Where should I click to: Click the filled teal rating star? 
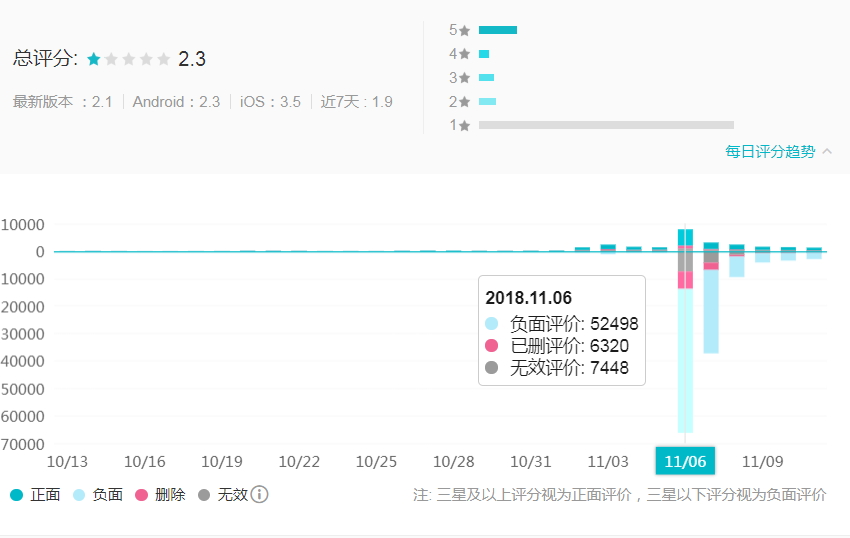(x=94, y=59)
